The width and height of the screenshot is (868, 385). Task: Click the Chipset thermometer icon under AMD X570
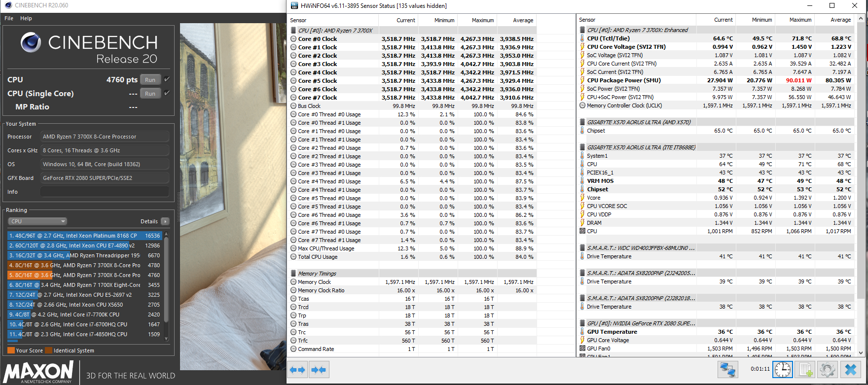click(582, 131)
